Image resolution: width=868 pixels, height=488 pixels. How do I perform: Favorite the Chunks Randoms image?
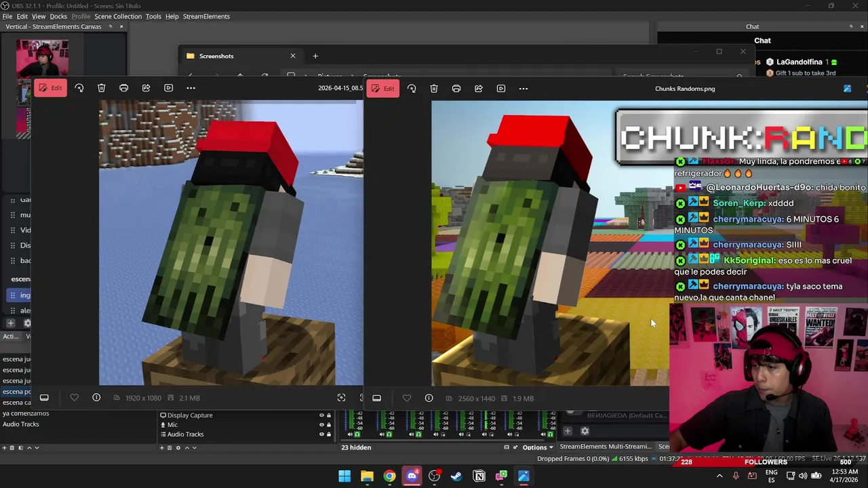coord(407,398)
